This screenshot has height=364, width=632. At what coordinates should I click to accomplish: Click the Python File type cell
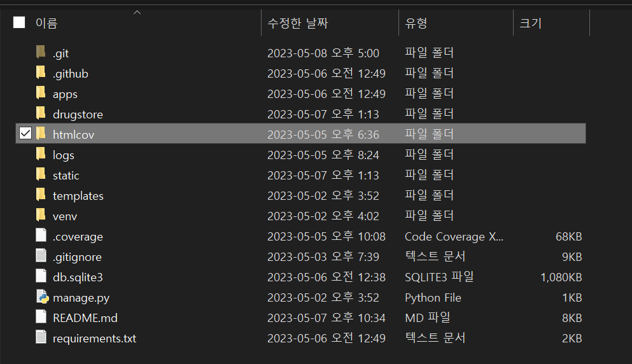pyautogui.click(x=433, y=298)
